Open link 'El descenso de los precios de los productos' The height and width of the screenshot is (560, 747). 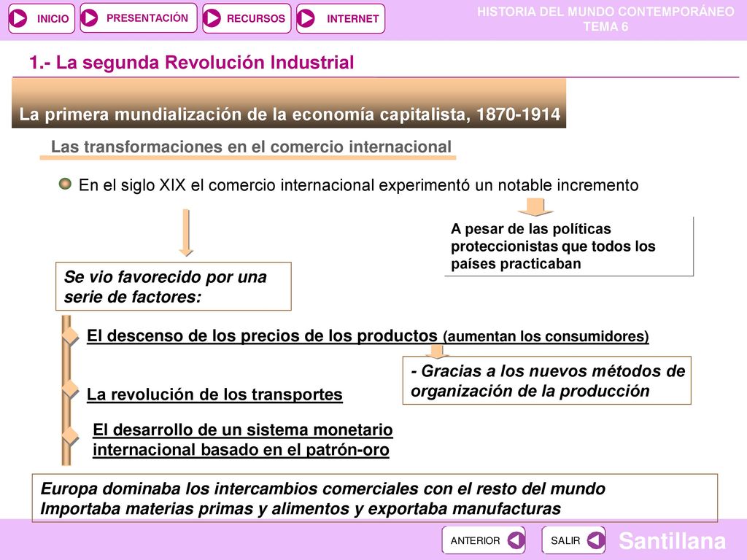(262, 335)
